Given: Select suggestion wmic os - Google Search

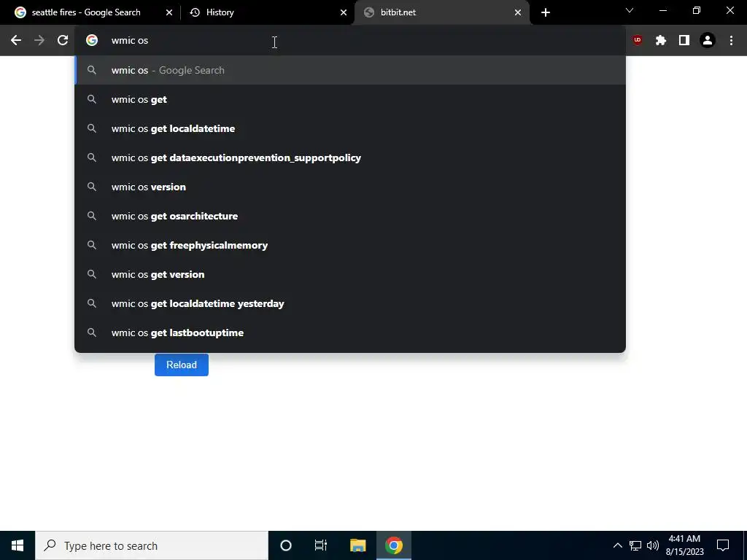Looking at the screenshot, I should pyautogui.click(x=350, y=70).
